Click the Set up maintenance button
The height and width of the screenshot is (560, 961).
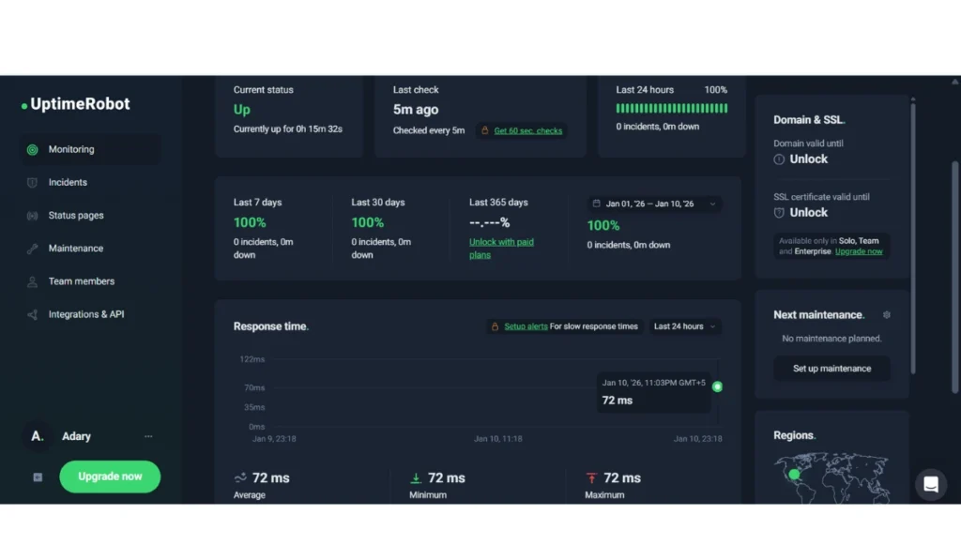[x=831, y=368]
